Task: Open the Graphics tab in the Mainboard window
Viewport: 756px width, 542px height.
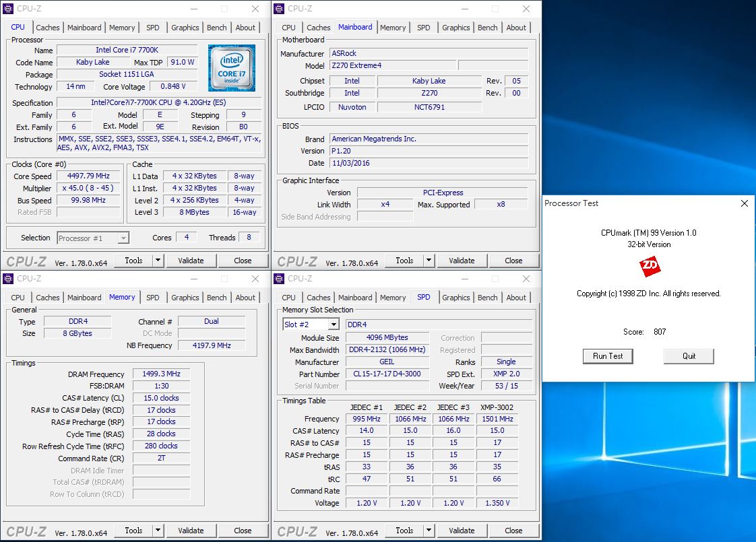Action: 455,28
